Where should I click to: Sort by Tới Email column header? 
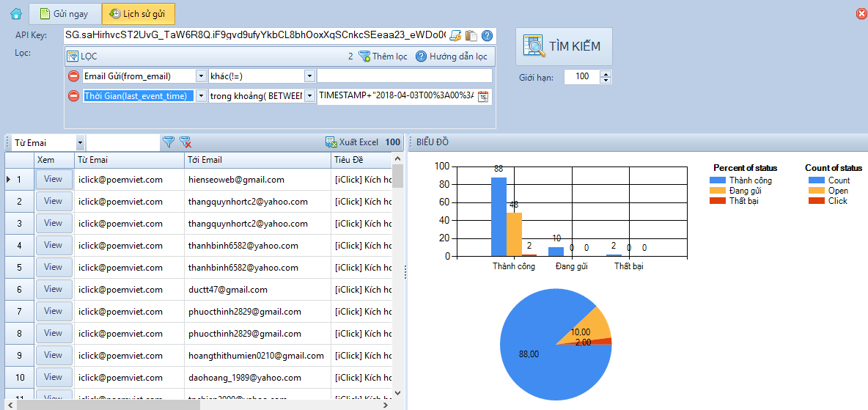[x=257, y=160]
